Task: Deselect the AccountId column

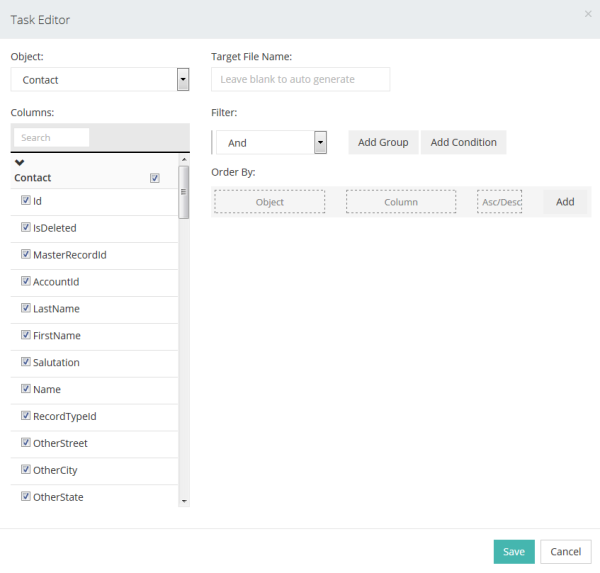Action: pyautogui.click(x=26, y=282)
